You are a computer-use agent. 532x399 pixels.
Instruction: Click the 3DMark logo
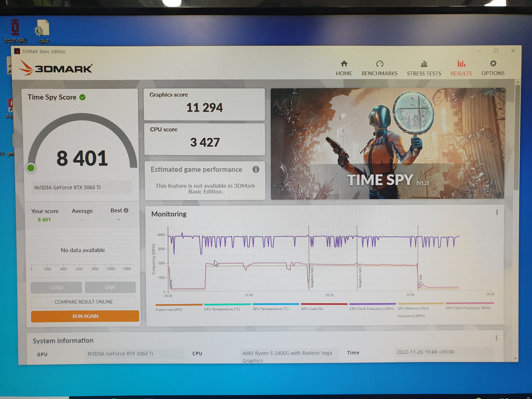point(56,68)
